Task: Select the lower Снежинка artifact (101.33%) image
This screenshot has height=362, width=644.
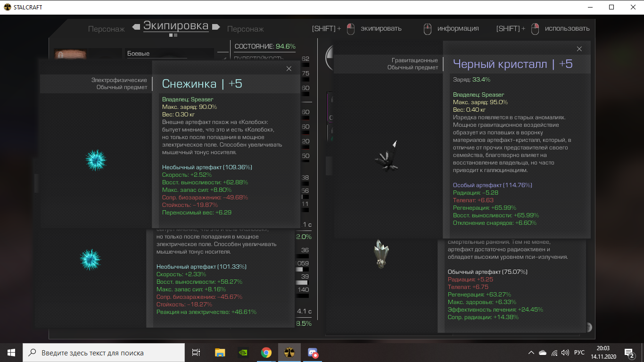Action: pos(90,260)
